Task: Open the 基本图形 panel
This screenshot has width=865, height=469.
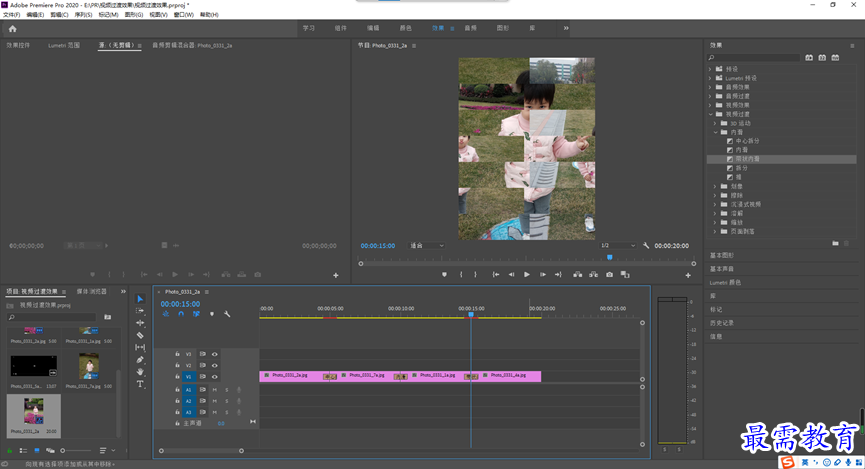Action: [722, 255]
